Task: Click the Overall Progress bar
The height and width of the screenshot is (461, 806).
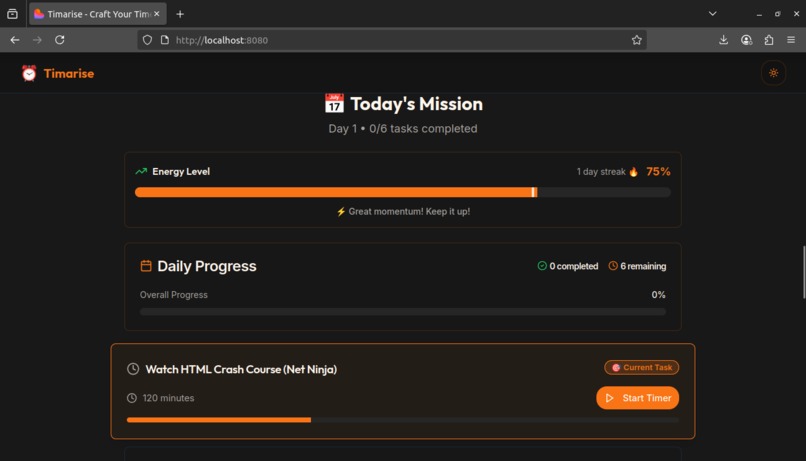Action: click(402, 311)
